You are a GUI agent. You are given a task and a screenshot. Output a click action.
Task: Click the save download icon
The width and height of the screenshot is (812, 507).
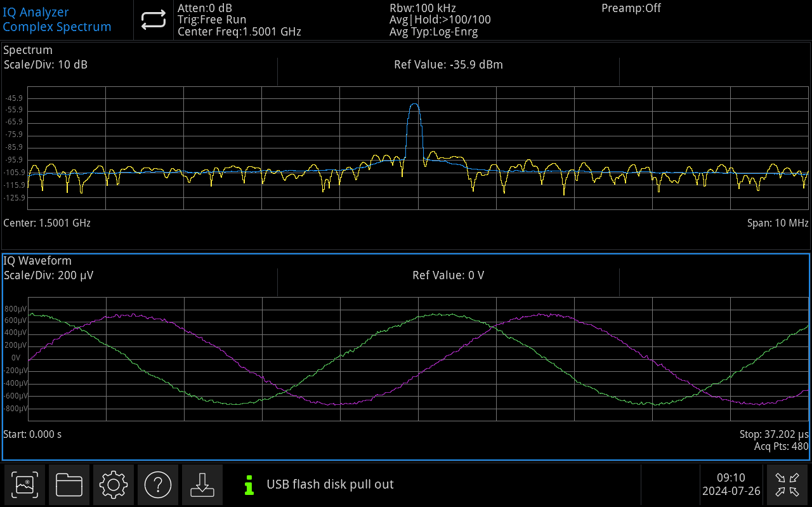coord(202,485)
